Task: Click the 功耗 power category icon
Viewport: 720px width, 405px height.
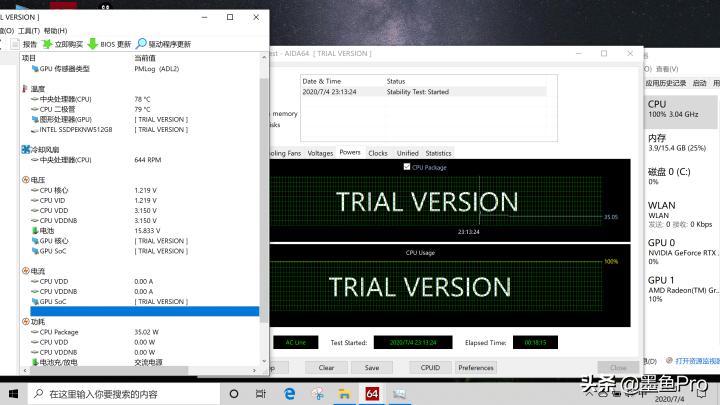Action: 26,321
